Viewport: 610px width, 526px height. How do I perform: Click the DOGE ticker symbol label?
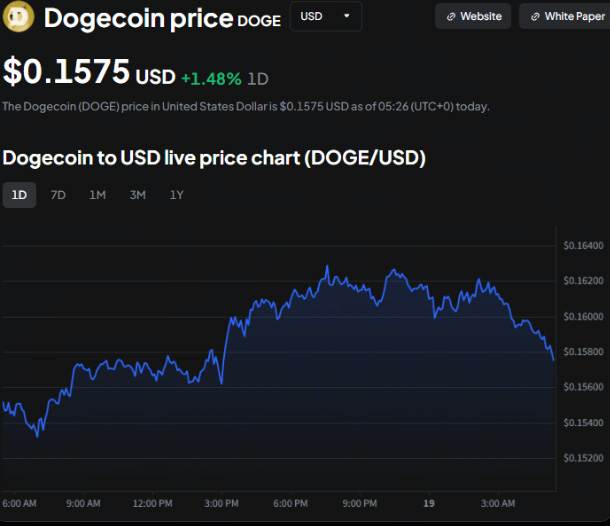[x=259, y=20]
